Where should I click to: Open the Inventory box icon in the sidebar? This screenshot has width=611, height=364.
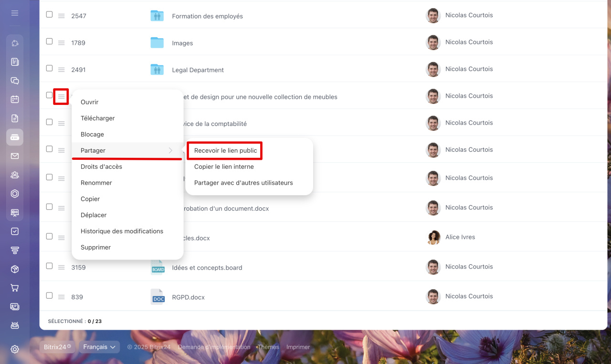[15, 269]
